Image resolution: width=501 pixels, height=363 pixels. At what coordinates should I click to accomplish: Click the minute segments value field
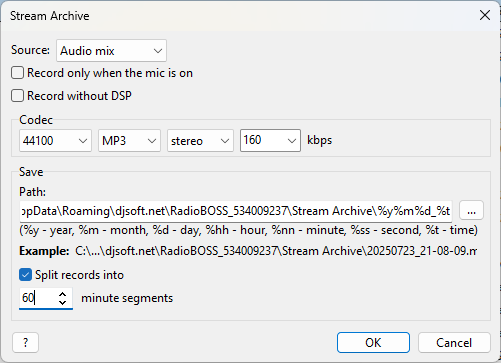click(x=37, y=298)
